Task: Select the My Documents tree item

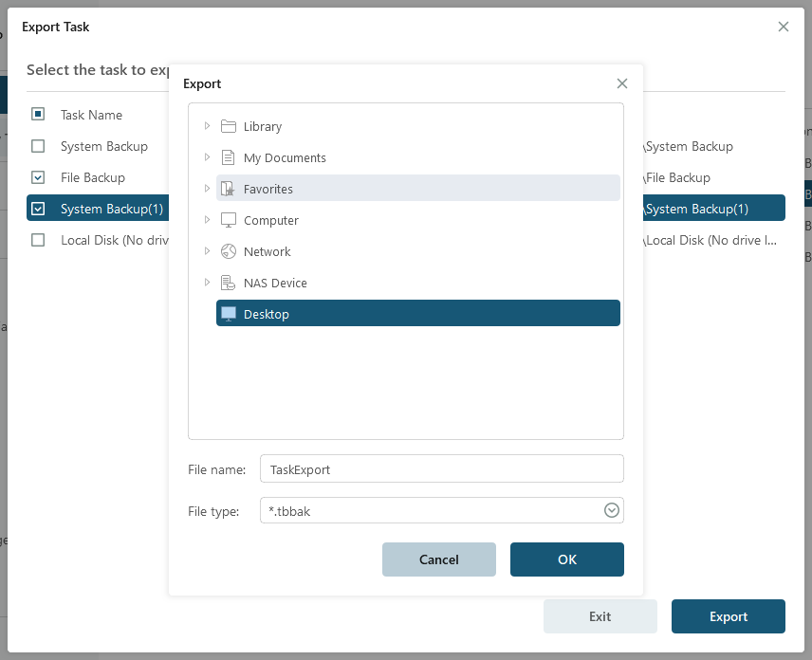Action: point(285,157)
